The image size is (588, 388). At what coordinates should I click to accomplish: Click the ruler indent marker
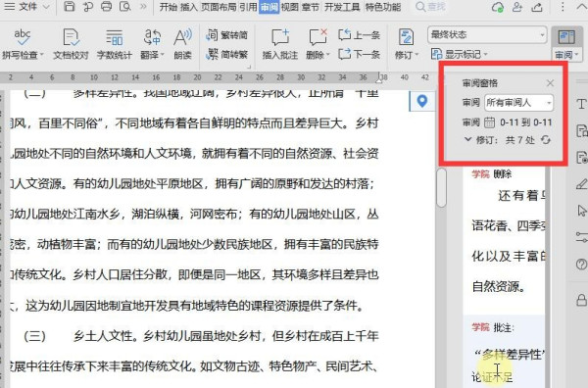379,78
